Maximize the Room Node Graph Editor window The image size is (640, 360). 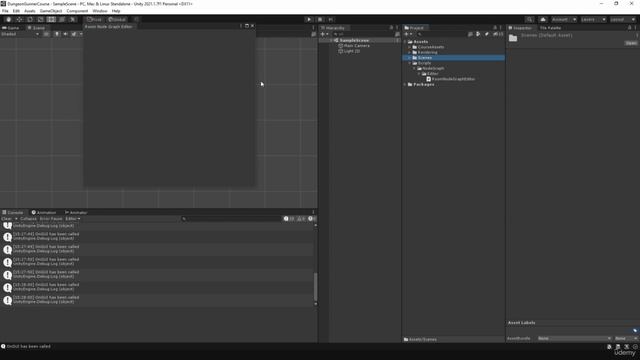pyautogui.click(x=247, y=26)
